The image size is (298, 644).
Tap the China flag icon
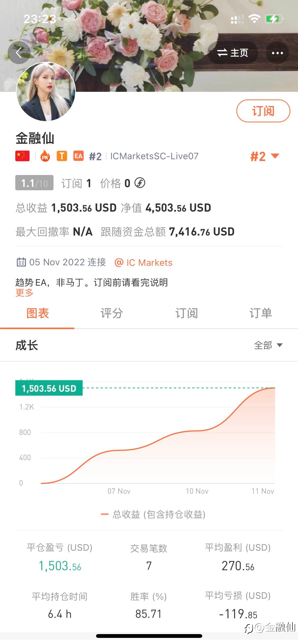pyautogui.click(x=22, y=156)
